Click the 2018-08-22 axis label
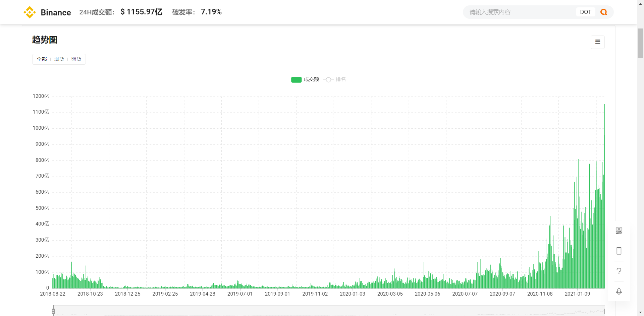This screenshot has height=316, width=644. 53,294
